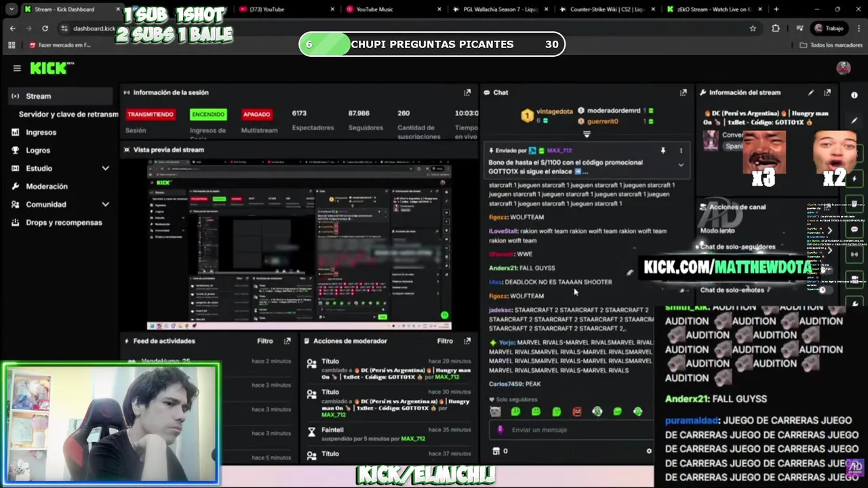Click the camera icon in the right strip
The height and width of the screenshot is (488, 868).
tap(854, 279)
